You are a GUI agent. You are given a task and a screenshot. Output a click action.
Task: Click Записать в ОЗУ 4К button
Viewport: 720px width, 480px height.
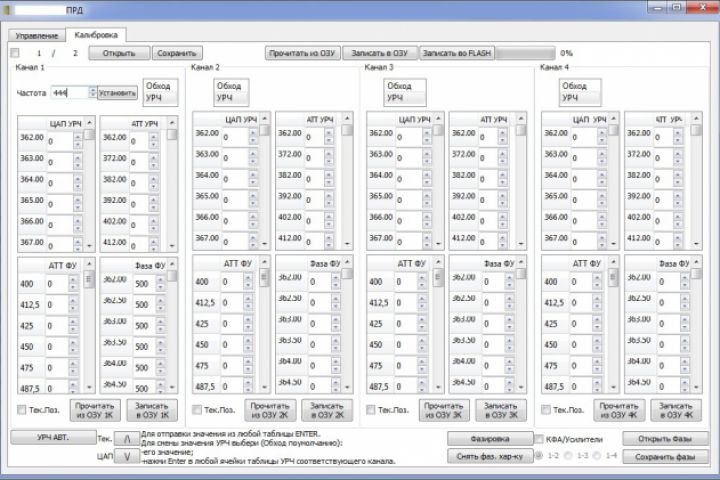click(x=676, y=410)
